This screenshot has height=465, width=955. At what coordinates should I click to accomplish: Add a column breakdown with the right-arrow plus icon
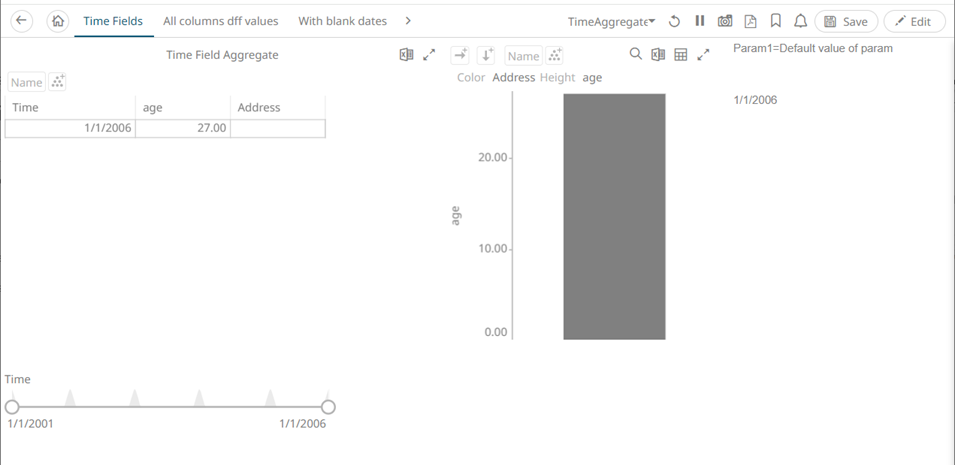(460, 55)
